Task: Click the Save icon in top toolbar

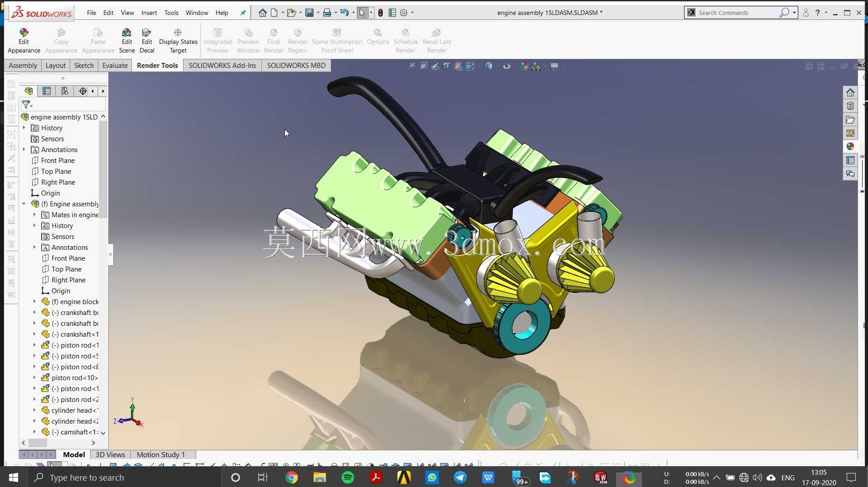Action: click(309, 13)
